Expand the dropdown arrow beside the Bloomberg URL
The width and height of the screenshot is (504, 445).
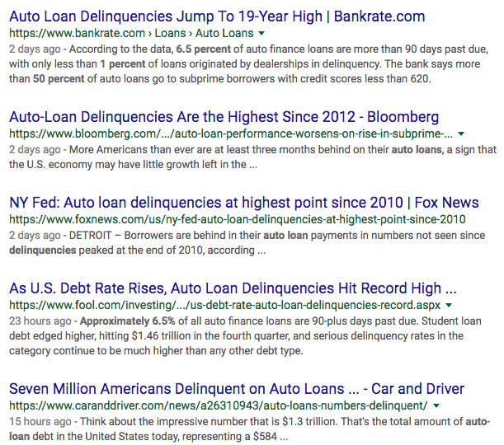(461, 133)
